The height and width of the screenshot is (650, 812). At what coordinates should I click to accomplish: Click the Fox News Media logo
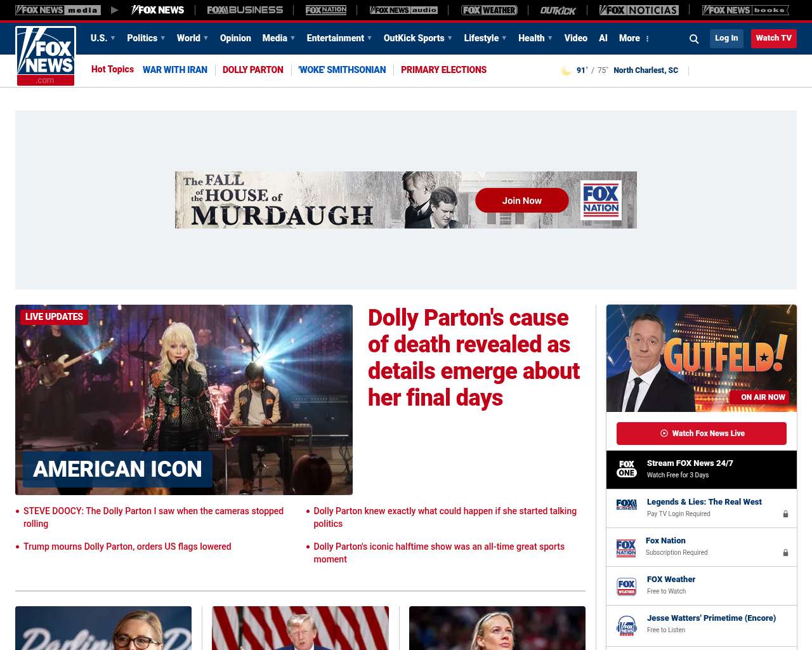coord(58,10)
